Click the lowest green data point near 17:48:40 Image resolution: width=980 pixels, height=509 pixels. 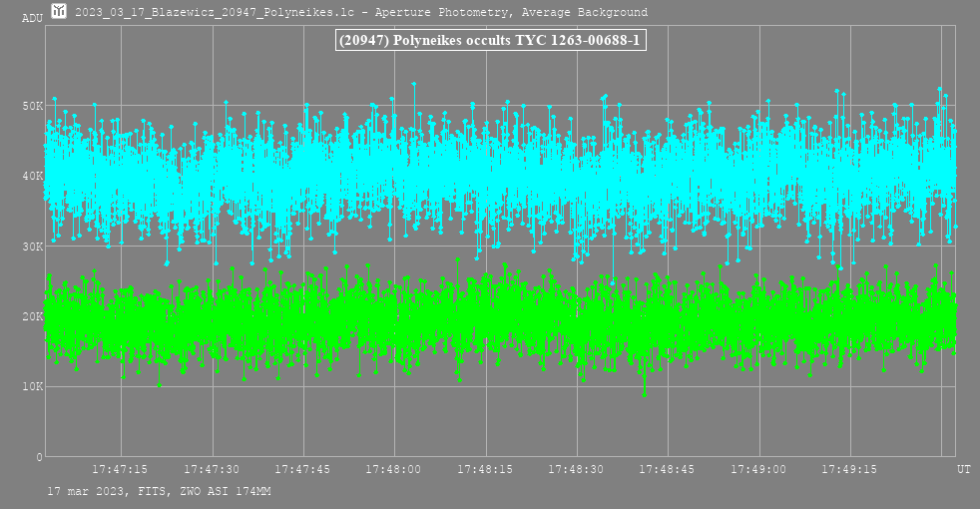(645, 394)
